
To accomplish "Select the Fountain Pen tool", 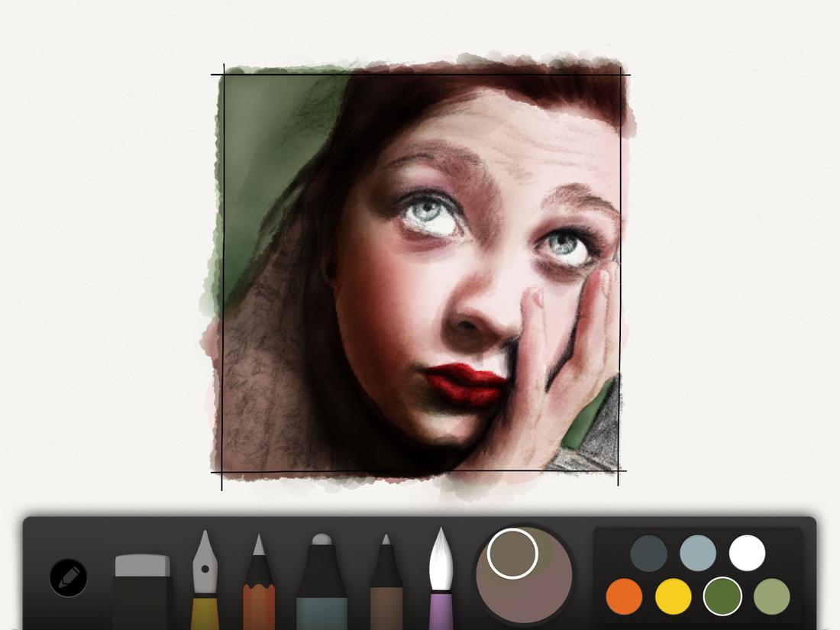I will (x=206, y=580).
